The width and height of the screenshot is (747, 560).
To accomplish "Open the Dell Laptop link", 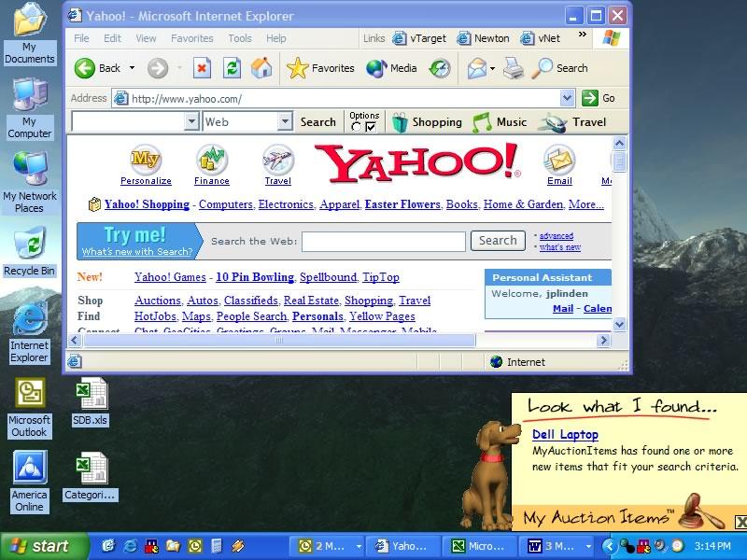I will tap(565, 434).
